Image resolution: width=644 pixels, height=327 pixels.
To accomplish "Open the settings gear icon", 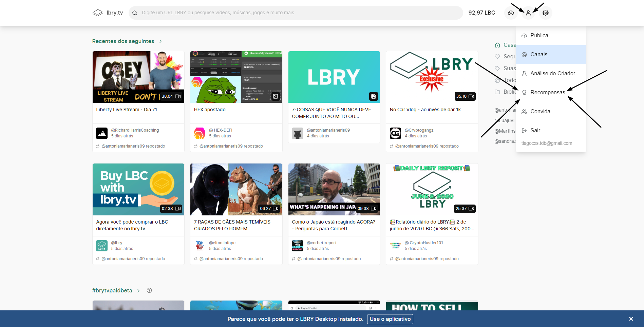I will (546, 13).
